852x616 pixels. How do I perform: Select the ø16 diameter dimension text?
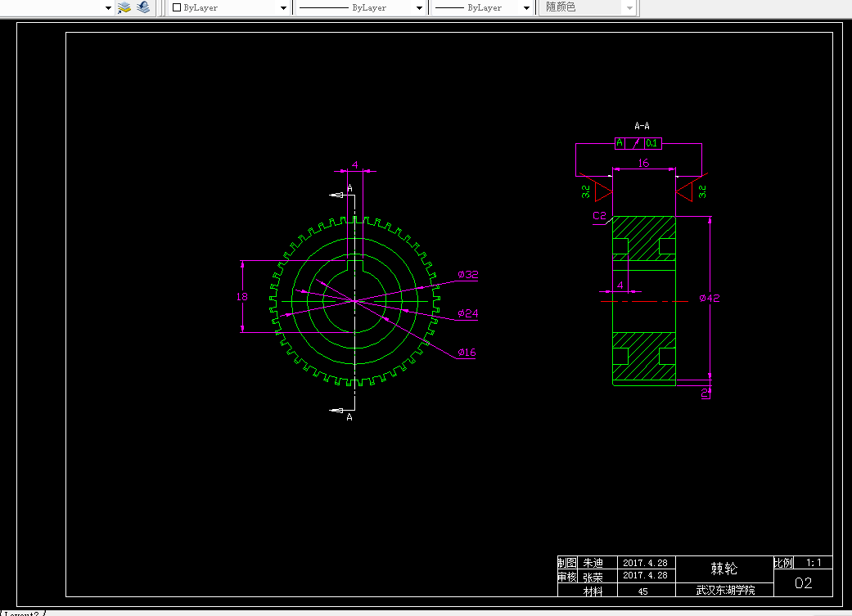pos(467,352)
